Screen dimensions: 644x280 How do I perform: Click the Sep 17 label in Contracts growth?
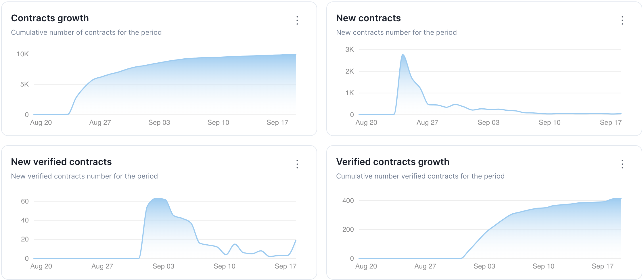(277, 122)
